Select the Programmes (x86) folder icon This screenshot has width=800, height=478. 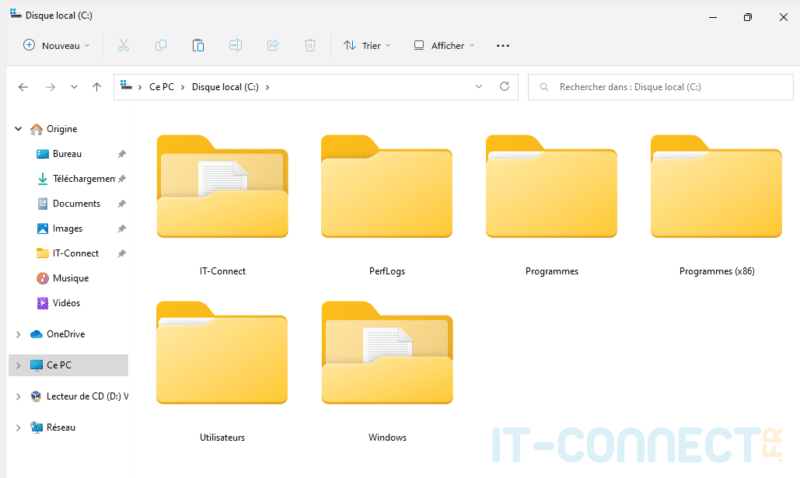pyautogui.click(x=716, y=187)
